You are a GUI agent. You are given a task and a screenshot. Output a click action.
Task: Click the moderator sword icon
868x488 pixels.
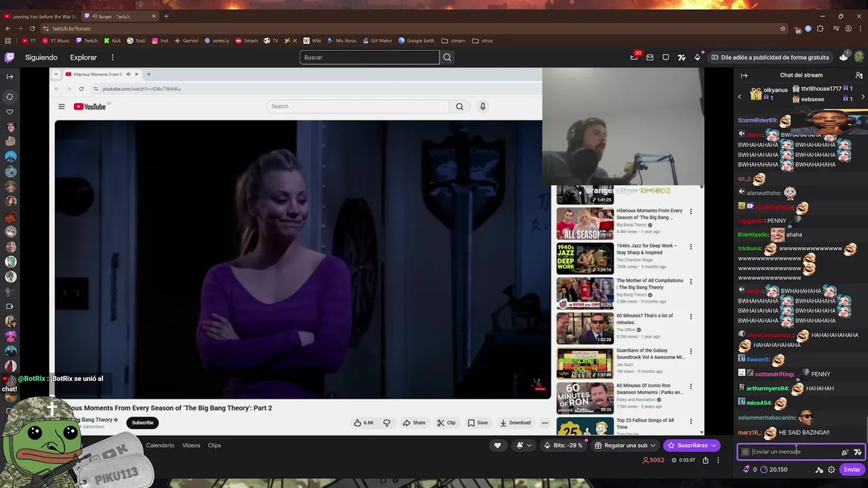coord(819,469)
